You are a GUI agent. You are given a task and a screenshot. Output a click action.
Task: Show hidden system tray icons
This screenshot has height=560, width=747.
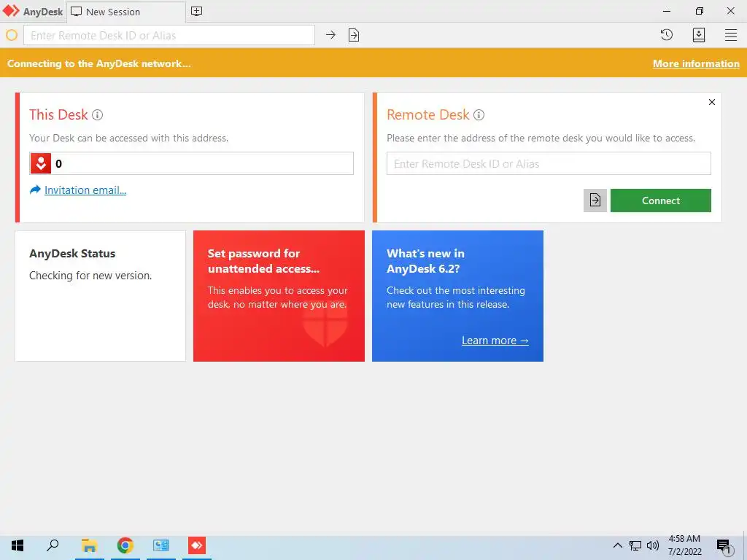(617, 545)
